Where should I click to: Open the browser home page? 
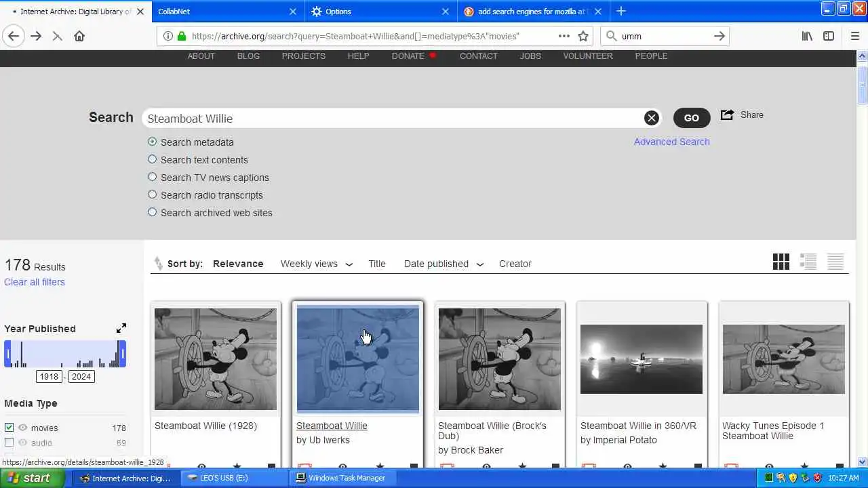(x=79, y=36)
